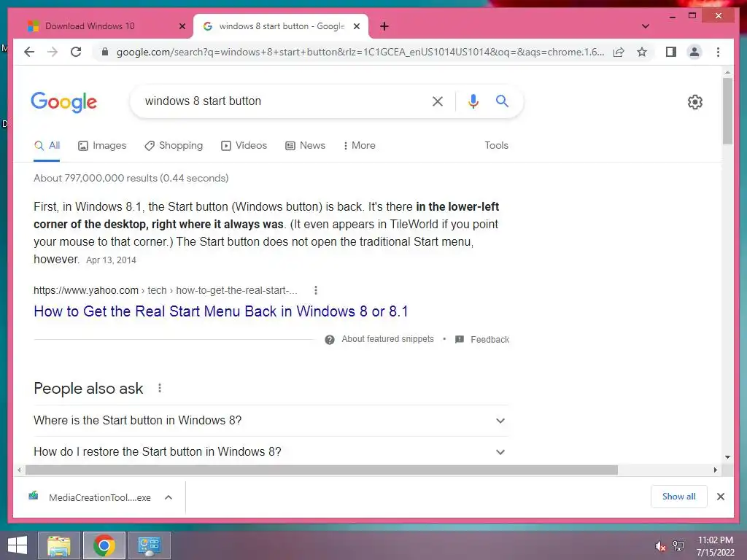Switch to News results
The width and height of the screenshot is (747, 560).
click(x=305, y=146)
